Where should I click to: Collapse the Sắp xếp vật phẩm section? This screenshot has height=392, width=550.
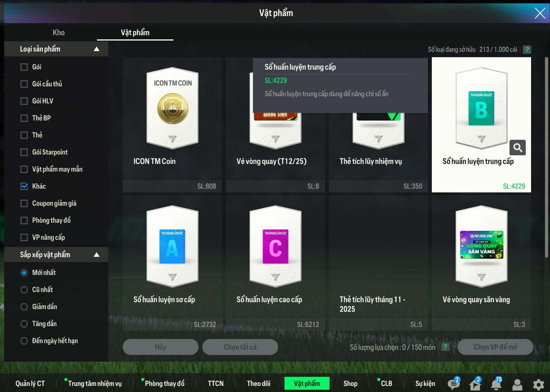pyautogui.click(x=97, y=255)
